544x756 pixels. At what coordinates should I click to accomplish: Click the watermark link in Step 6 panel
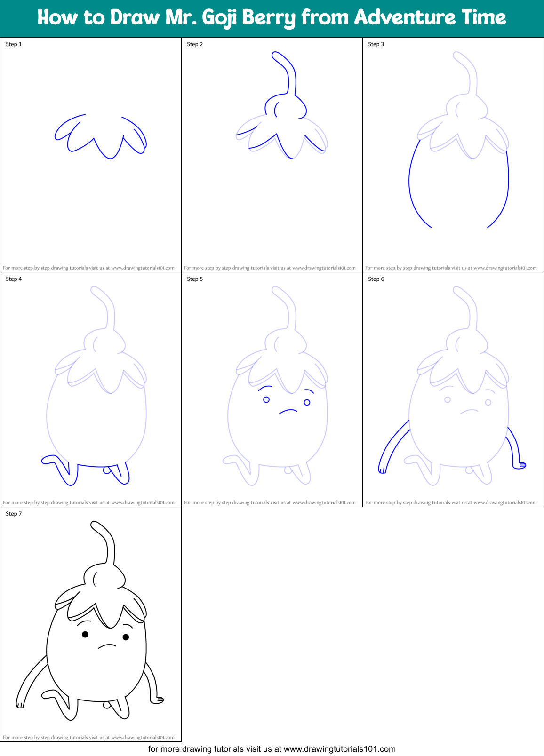coord(451,502)
